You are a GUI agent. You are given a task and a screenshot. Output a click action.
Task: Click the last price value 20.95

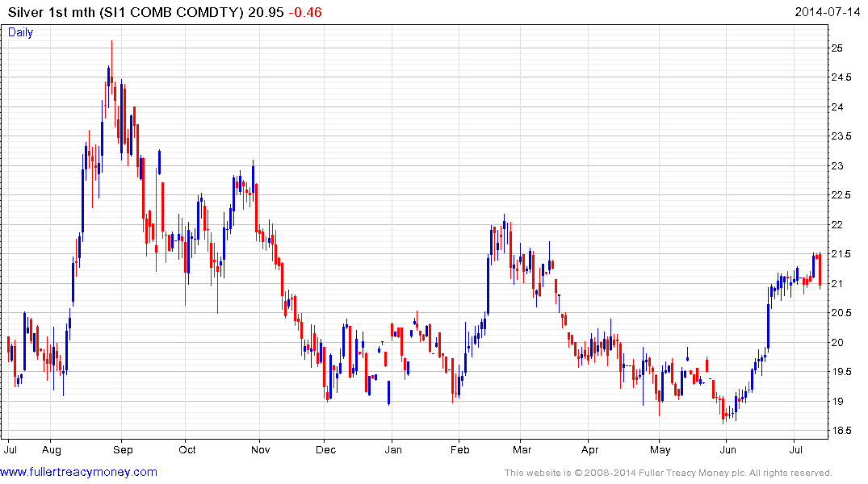point(266,12)
